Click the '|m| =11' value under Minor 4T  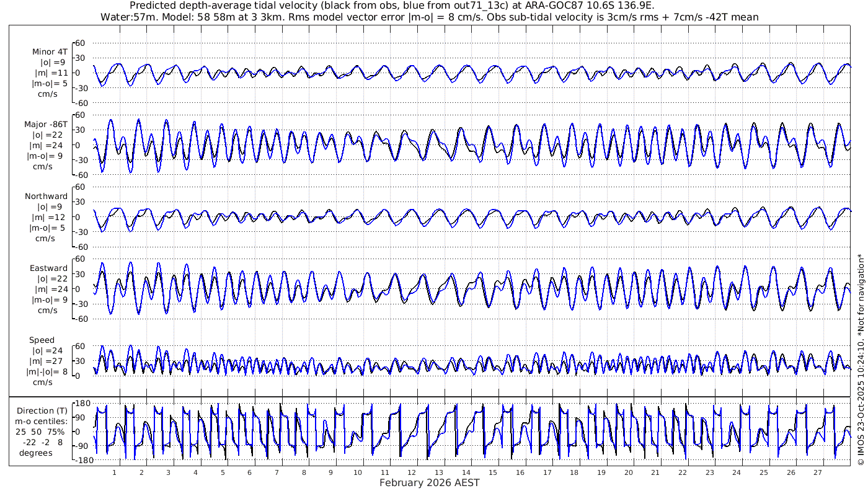(x=50, y=73)
